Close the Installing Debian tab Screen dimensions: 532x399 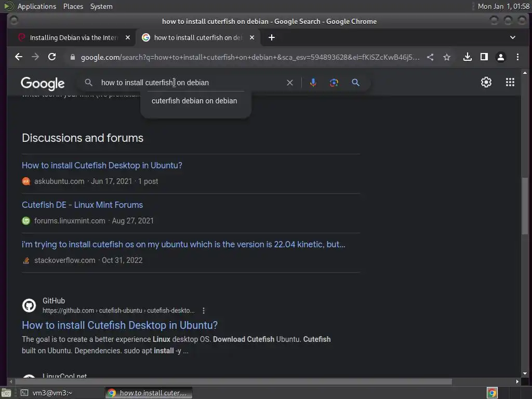[128, 37]
